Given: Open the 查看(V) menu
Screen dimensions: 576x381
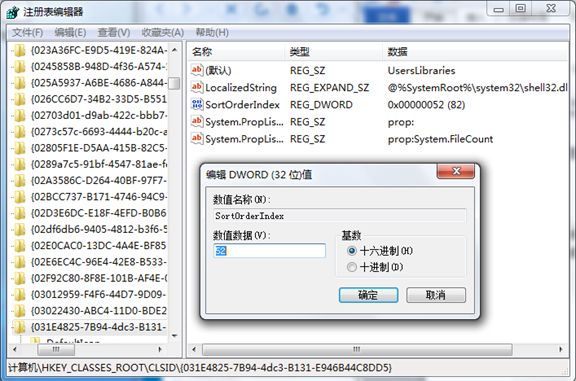Looking at the screenshot, I should click(x=114, y=33).
